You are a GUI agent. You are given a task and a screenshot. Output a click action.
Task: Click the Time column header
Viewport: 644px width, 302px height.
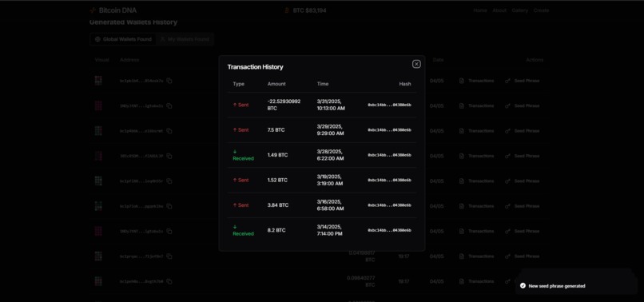click(x=323, y=84)
